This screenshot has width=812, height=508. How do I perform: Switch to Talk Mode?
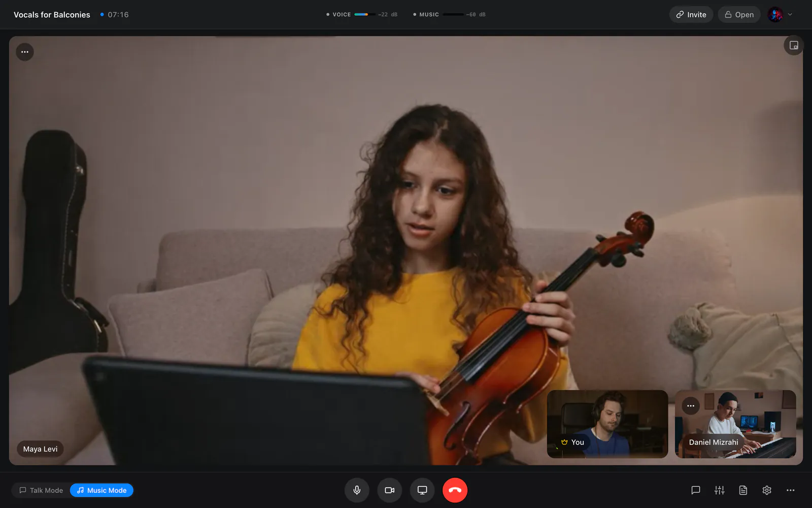41,490
